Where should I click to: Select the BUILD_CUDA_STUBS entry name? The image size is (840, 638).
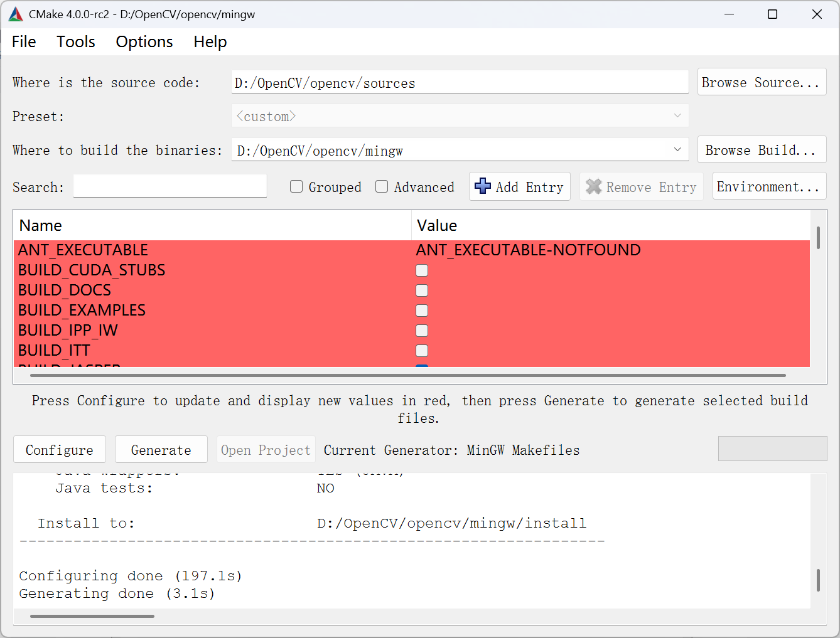point(92,270)
